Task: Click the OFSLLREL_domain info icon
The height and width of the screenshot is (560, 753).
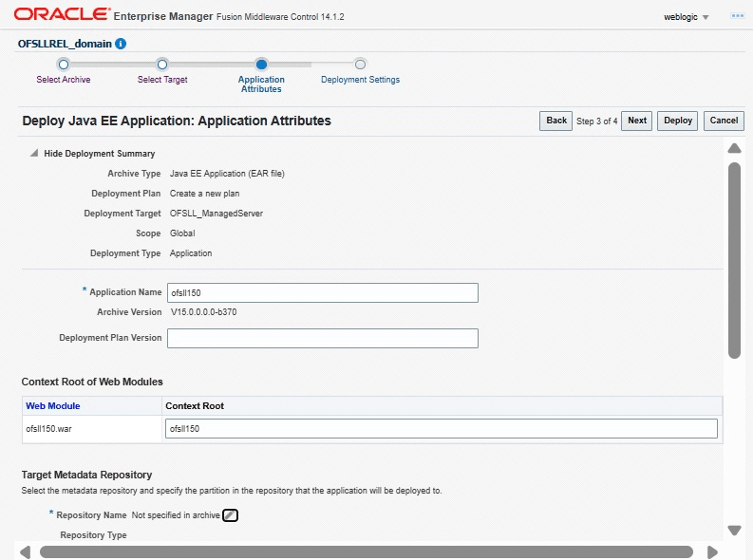Action: 121,44
